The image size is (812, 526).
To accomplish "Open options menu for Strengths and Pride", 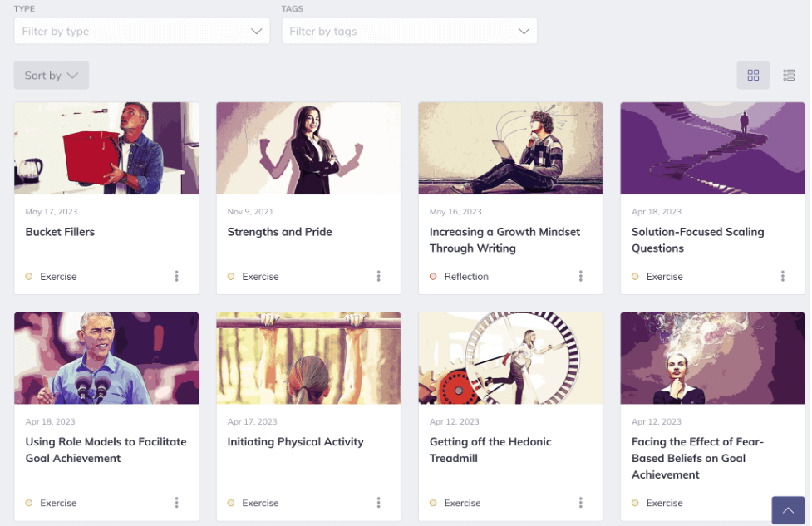I will [x=378, y=276].
